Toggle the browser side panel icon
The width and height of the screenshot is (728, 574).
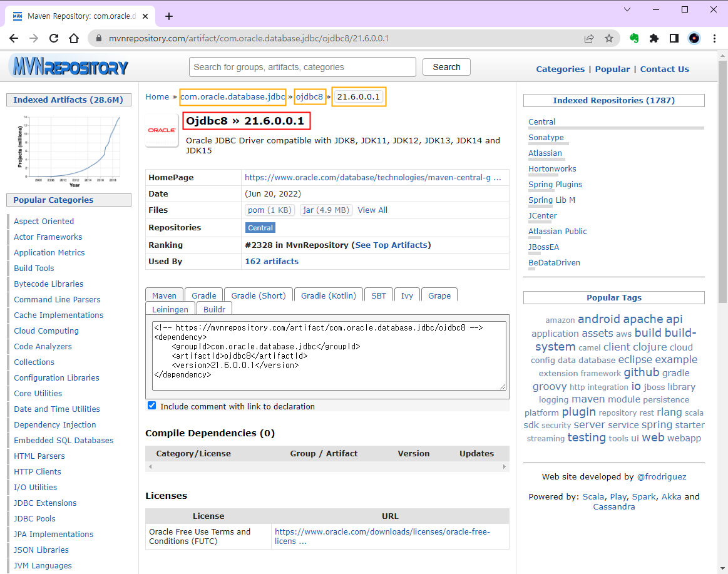click(x=674, y=39)
